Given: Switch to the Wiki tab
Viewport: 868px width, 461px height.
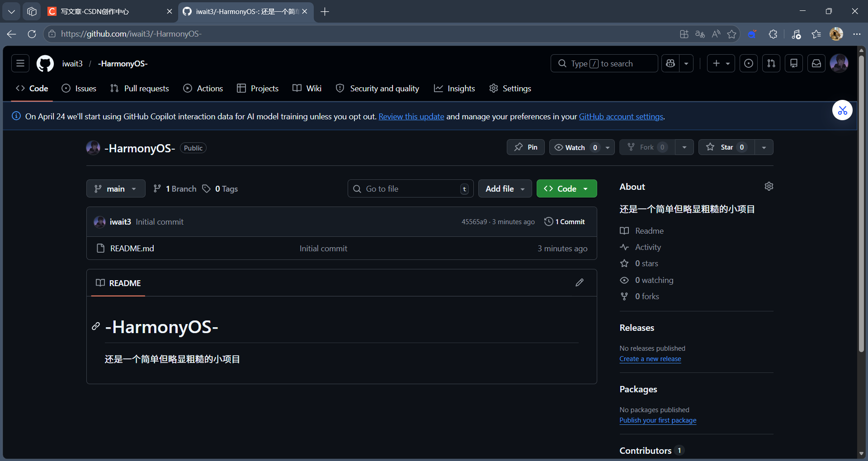Looking at the screenshot, I should (x=307, y=89).
